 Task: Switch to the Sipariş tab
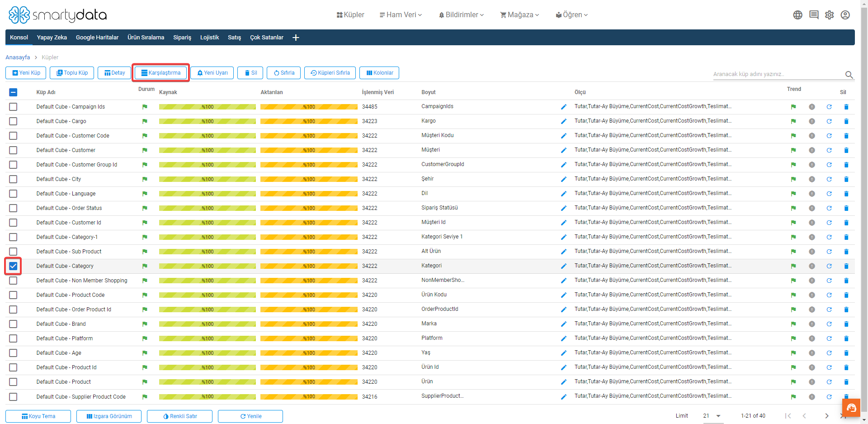point(182,38)
